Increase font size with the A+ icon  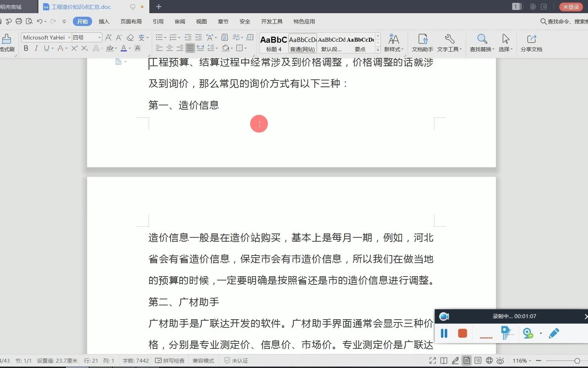pyautogui.click(x=108, y=37)
